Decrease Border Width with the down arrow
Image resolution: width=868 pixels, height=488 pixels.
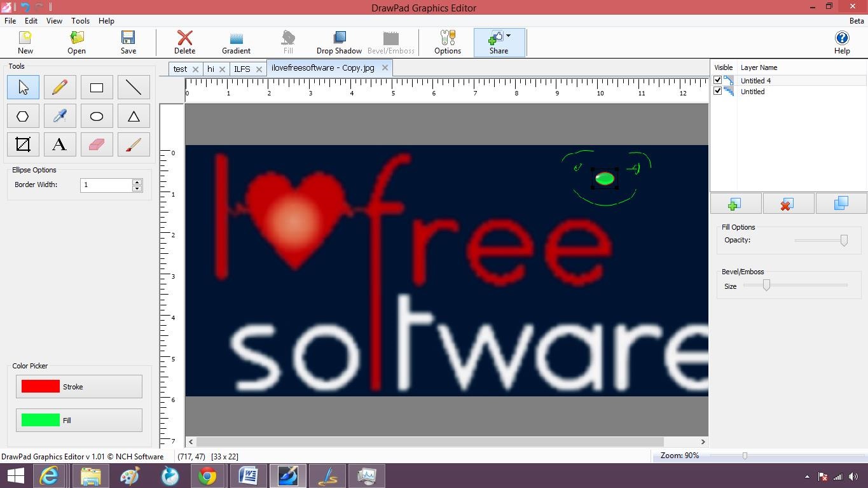[x=137, y=188]
